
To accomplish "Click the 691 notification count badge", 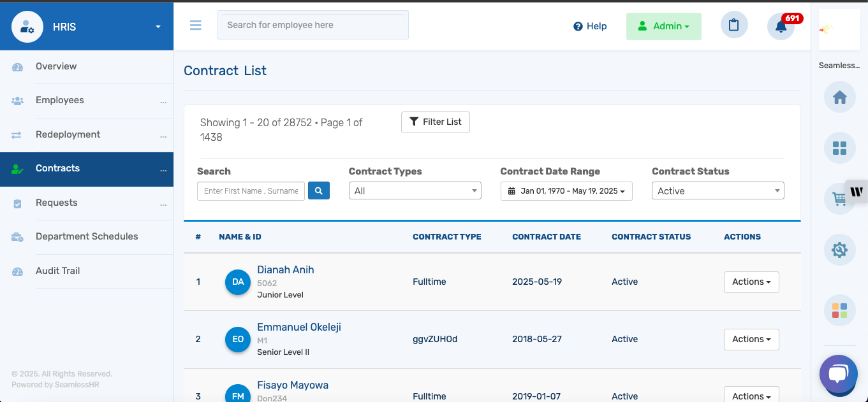I will 792,18.
